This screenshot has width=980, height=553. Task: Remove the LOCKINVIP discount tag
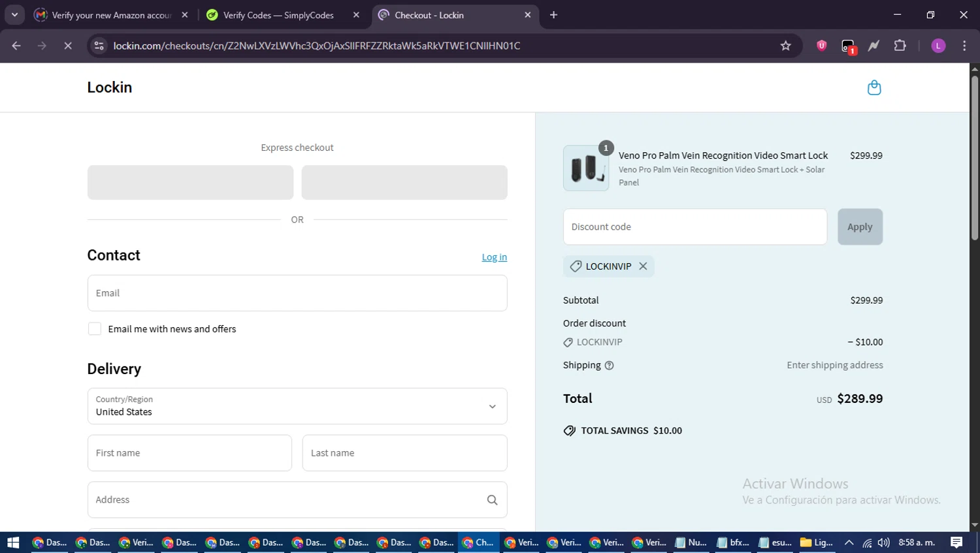[643, 266]
